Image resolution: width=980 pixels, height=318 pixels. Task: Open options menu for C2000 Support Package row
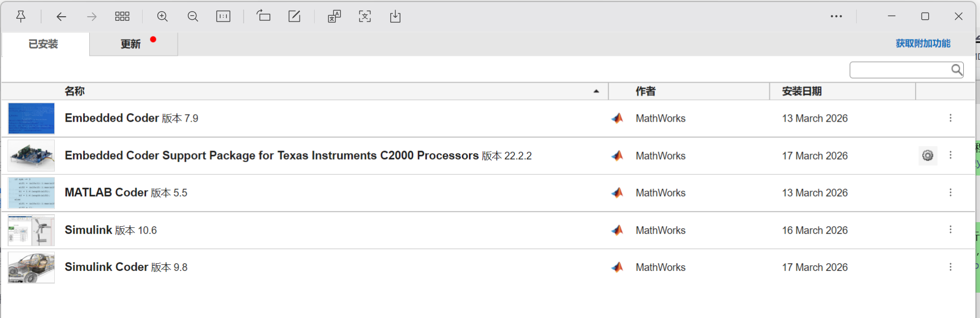pos(951,155)
